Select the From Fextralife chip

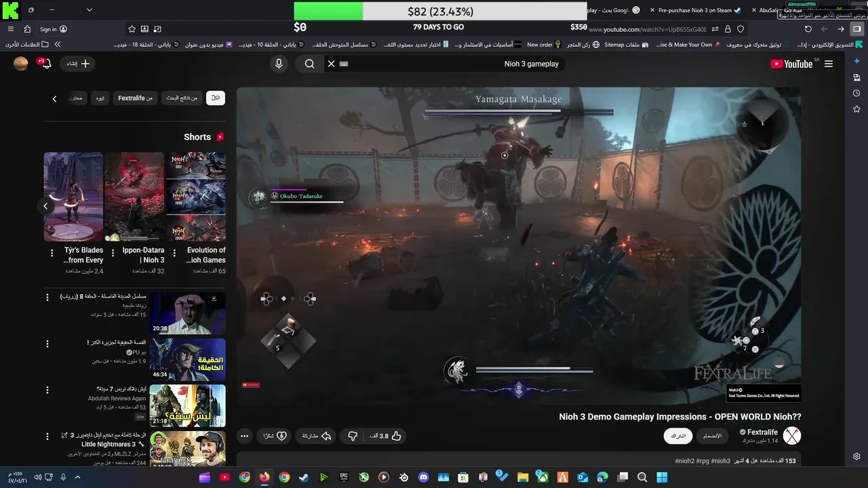tap(135, 98)
